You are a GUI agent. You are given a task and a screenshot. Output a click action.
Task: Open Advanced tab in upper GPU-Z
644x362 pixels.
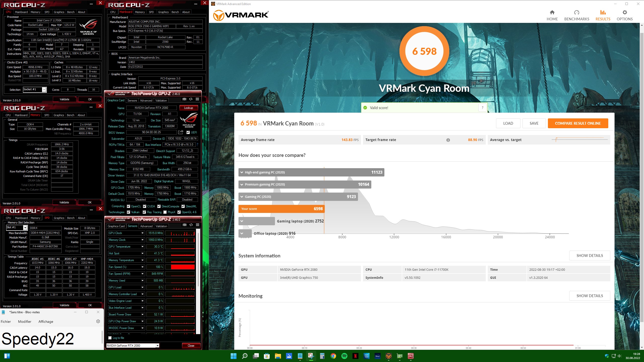[x=146, y=101]
